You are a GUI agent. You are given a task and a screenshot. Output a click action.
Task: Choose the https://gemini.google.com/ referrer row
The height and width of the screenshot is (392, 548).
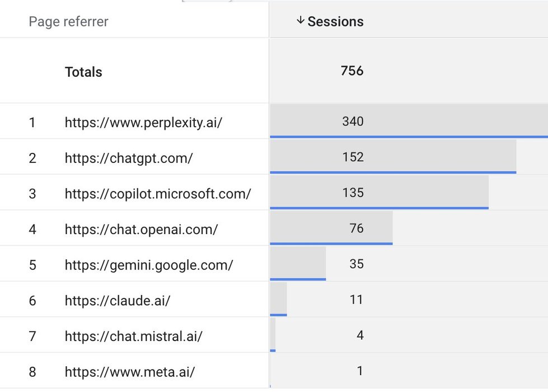click(x=149, y=265)
